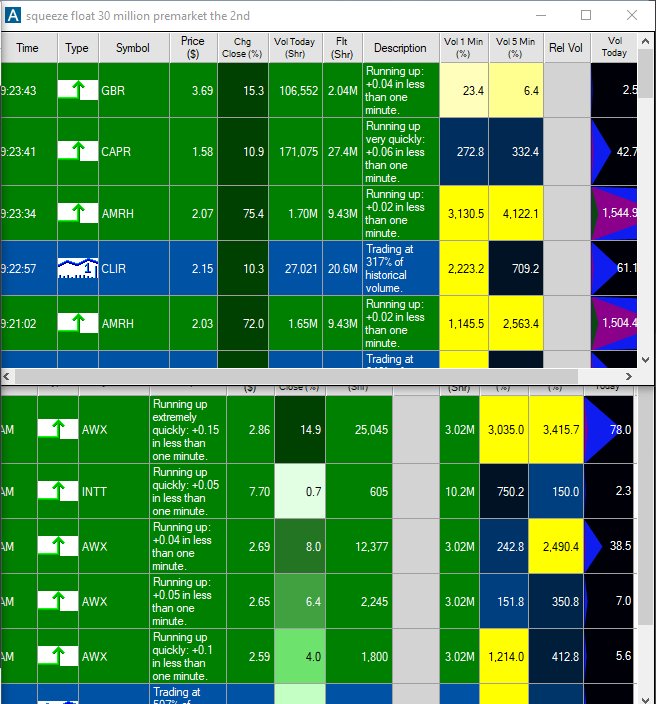Click the up arrow of top vertical scrollbar
This screenshot has height=704, width=656.
click(x=645, y=41)
